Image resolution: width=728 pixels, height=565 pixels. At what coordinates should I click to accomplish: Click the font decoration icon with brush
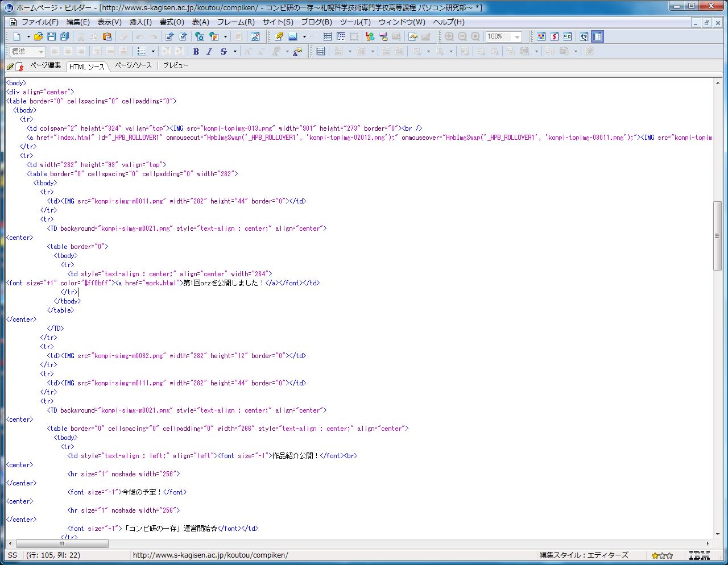(x=297, y=51)
